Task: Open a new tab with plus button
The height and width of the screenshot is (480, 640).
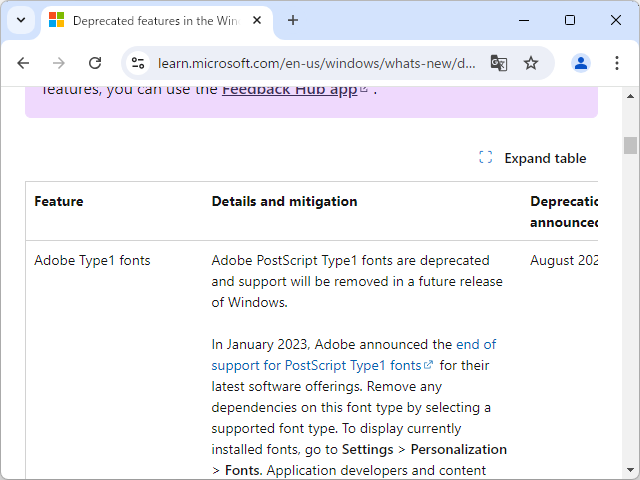Action: click(x=293, y=20)
